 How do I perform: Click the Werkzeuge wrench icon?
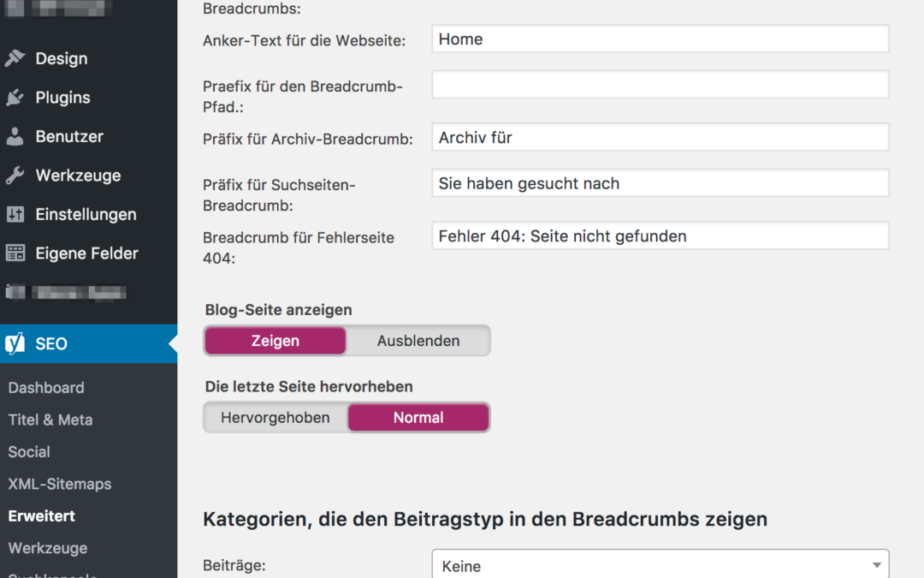15,176
